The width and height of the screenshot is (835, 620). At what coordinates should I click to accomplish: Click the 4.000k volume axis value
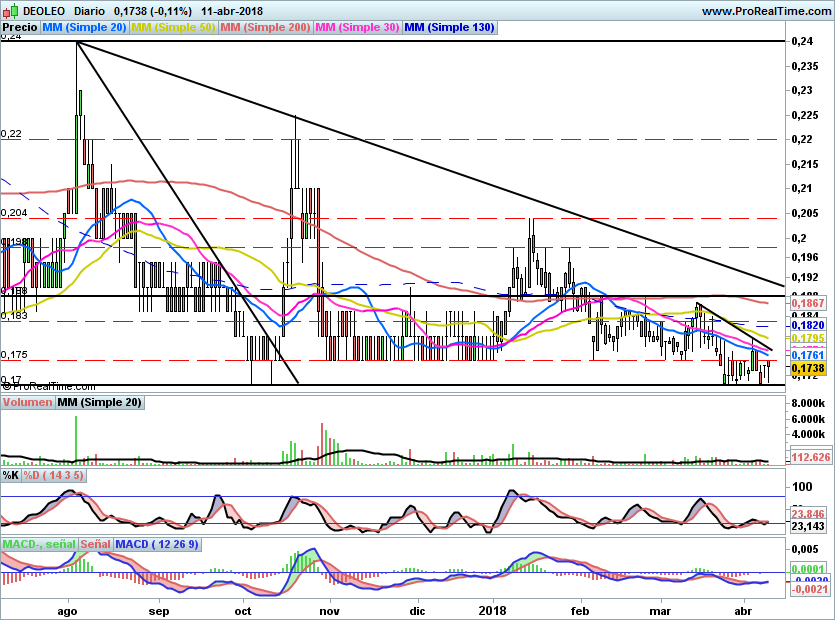coord(808,434)
